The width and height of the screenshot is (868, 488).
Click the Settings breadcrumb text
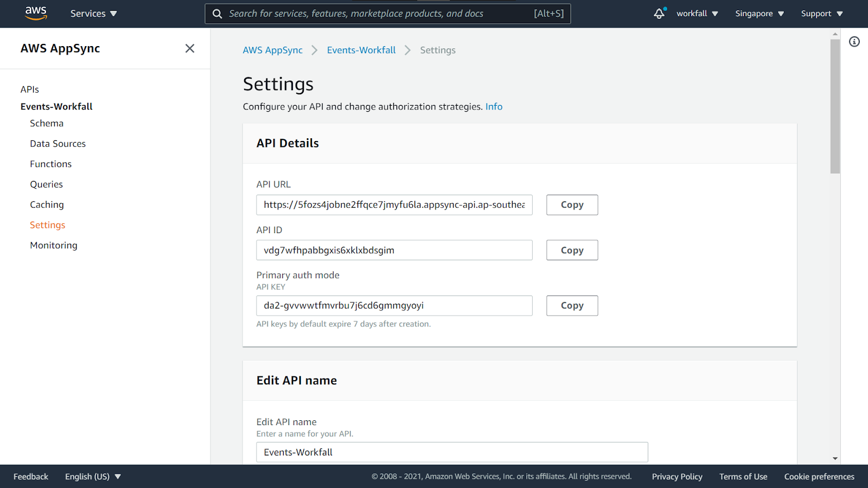[x=438, y=50]
